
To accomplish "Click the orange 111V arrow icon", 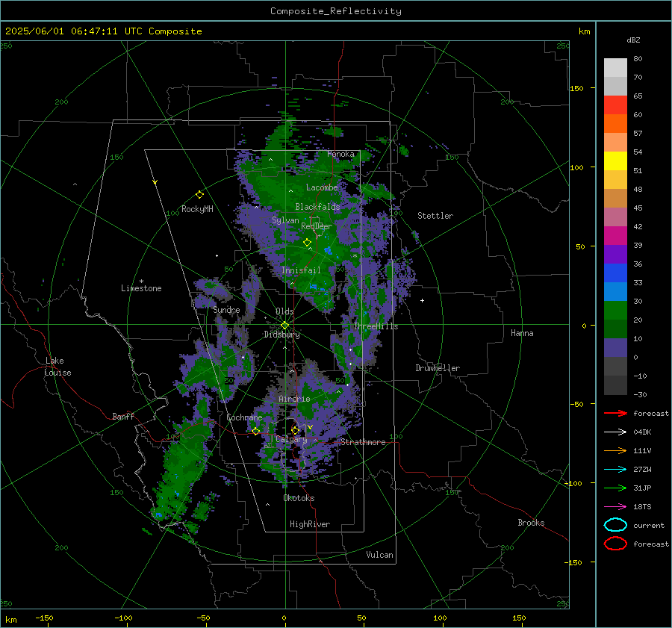I will click(x=615, y=450).
